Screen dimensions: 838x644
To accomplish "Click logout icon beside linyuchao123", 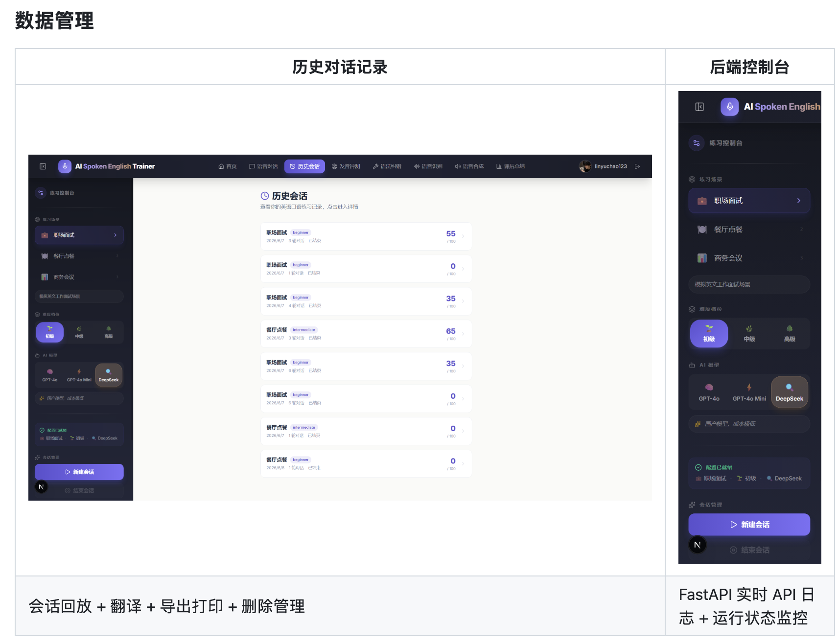I will coord(637,166).
